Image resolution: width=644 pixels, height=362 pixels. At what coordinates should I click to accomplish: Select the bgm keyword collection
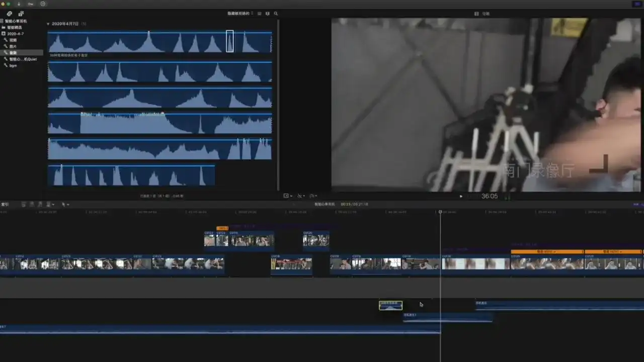13,65
